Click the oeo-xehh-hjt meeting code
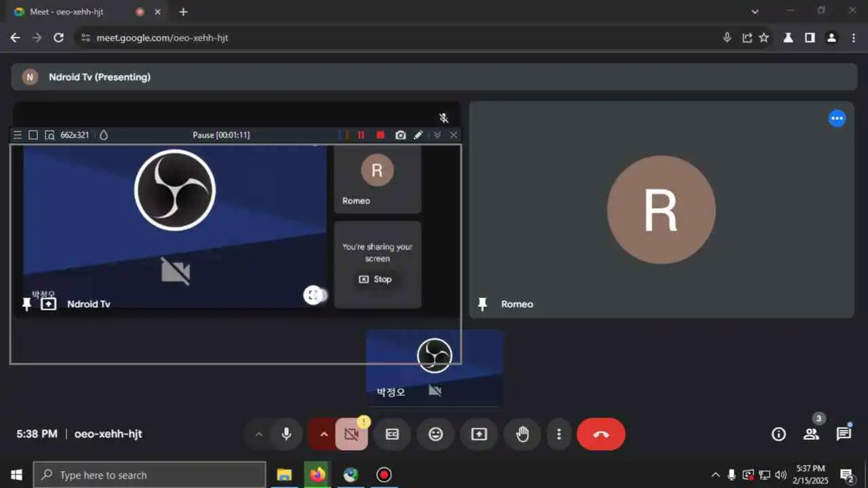Viewport: 868px width, 488px height. click(x=108, y=434)
